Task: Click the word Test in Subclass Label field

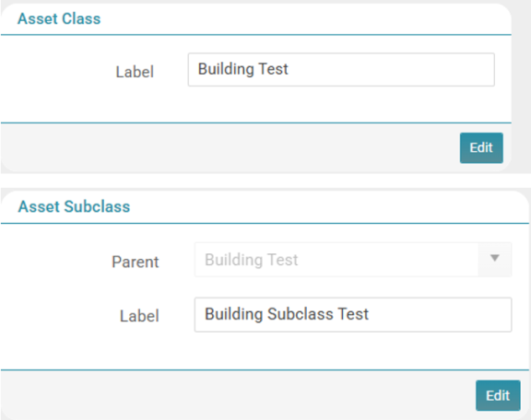Action: pos(353,314)
